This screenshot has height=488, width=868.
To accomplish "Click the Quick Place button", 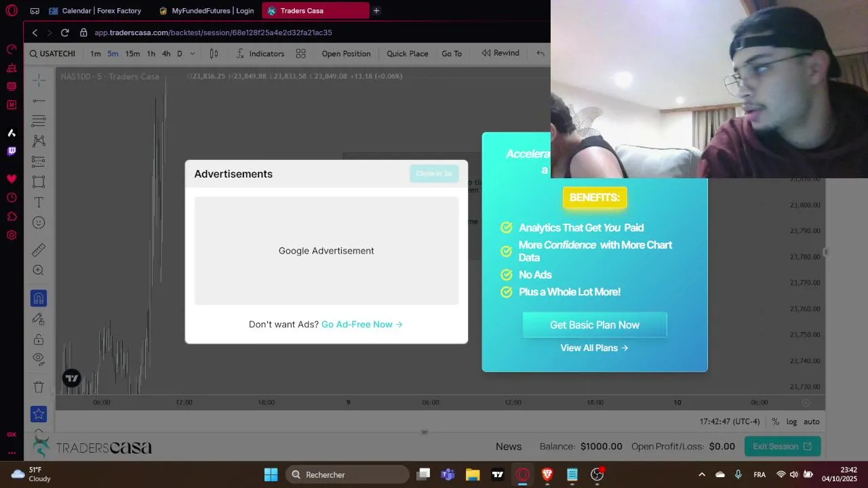I will (408, 54).
